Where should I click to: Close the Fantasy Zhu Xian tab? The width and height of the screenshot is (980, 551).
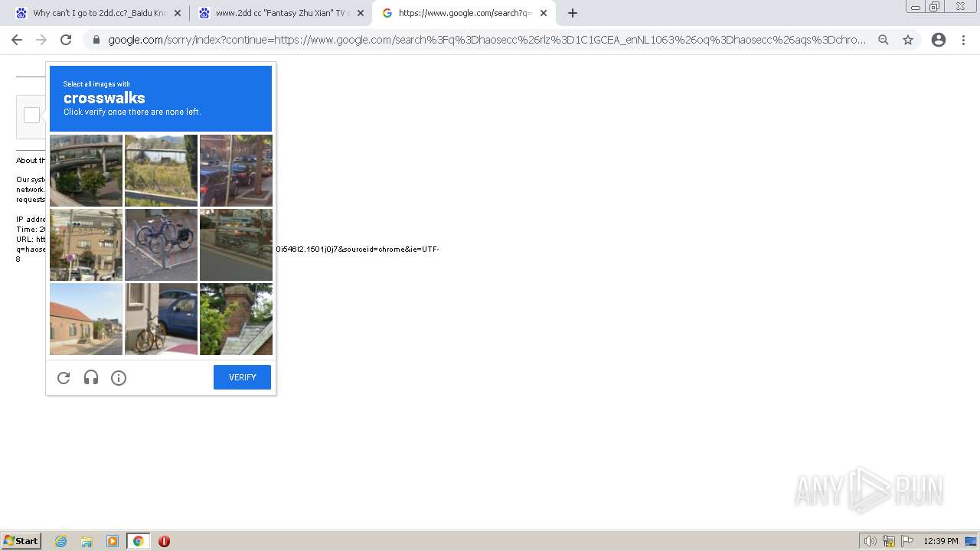(361, 13)
